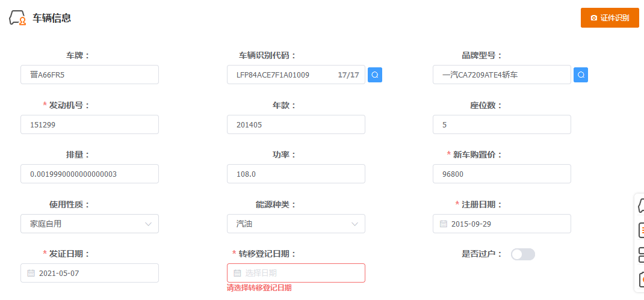
Task: Click the calendar icon in 发证日期 field
Action: (31, 273)
